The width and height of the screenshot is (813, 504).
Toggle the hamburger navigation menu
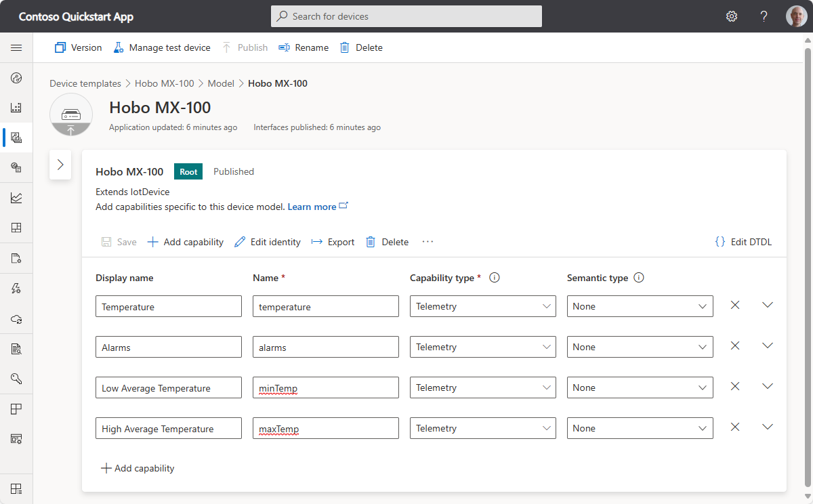coord(16,47)
